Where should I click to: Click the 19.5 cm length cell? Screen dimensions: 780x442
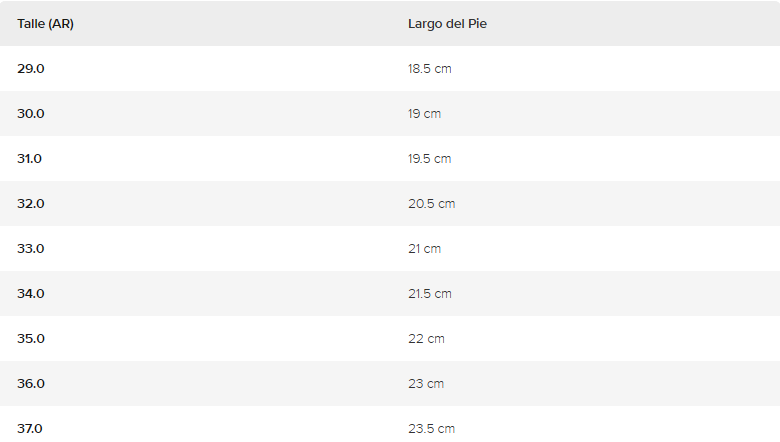point(430,158)
